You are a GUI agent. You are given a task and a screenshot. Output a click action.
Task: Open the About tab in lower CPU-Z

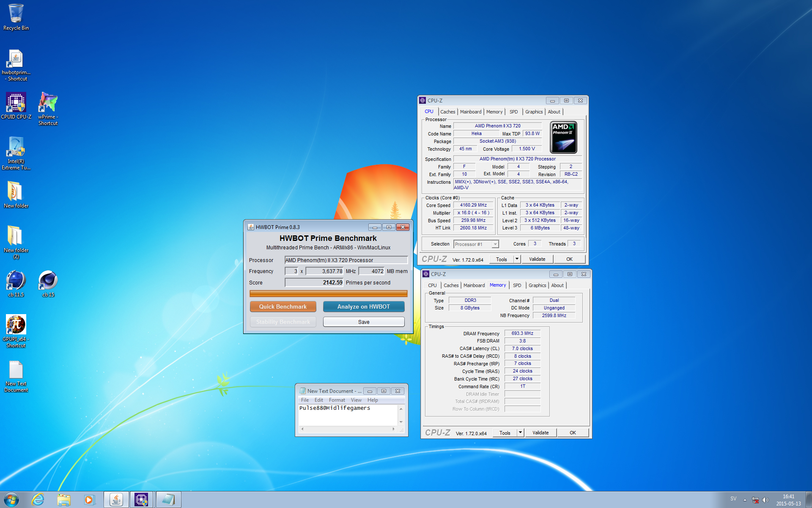557,285
